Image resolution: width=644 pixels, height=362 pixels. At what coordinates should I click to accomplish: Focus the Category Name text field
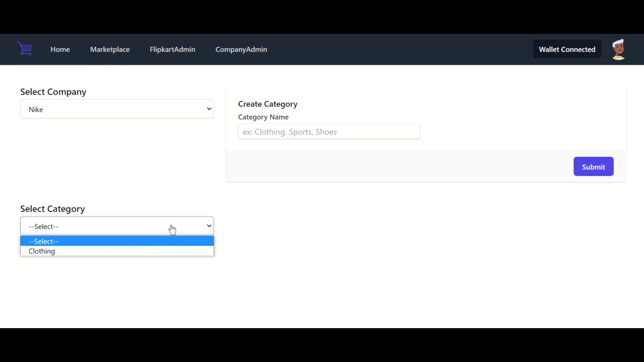329,131
